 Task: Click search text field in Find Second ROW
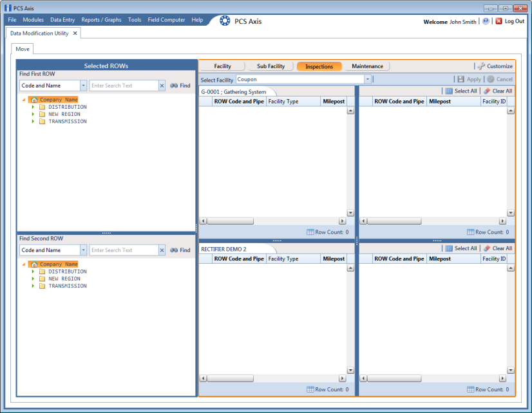click(124, 250)
